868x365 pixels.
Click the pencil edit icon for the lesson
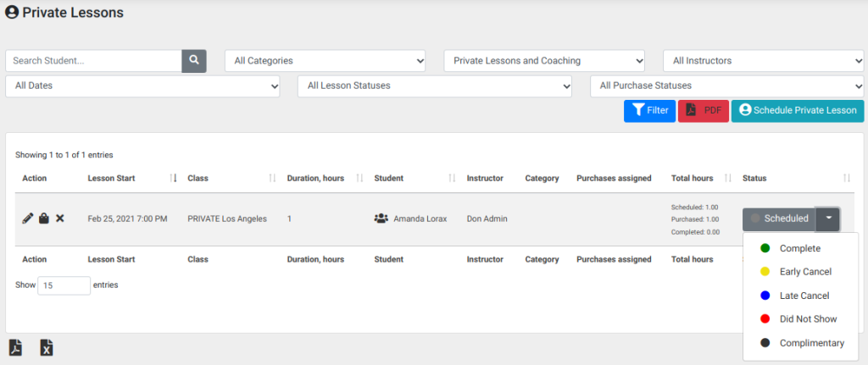(28, 218)
